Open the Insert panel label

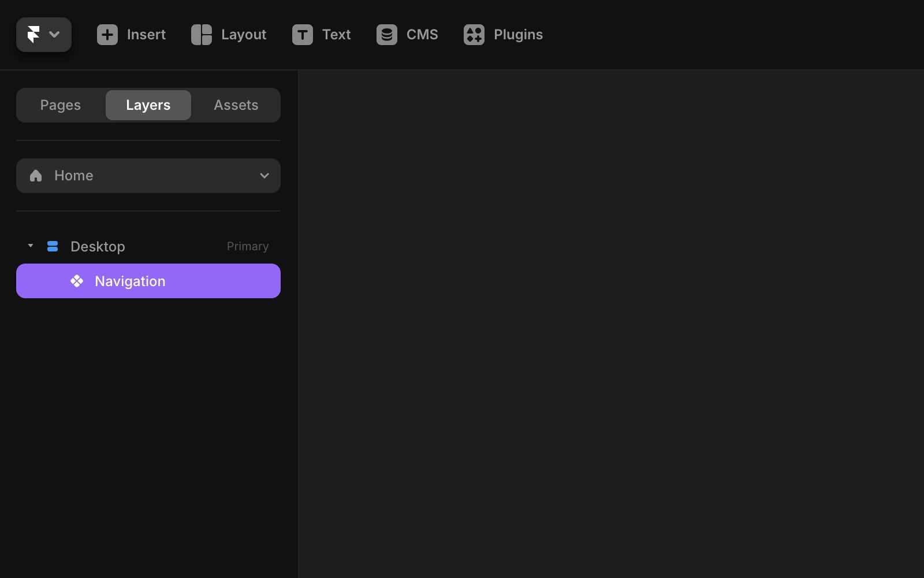click(x=146, y=35)
